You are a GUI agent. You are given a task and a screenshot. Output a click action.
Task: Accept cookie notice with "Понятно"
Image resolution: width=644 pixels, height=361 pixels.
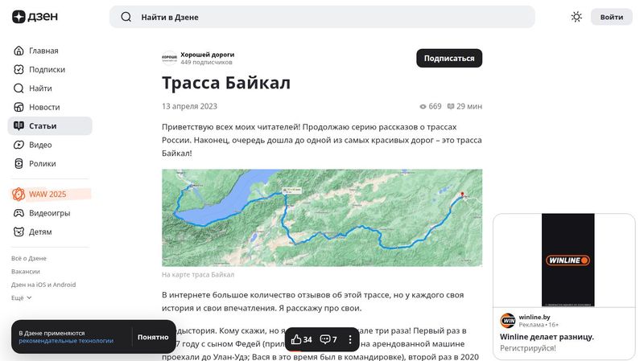click(x=153, y=337)
